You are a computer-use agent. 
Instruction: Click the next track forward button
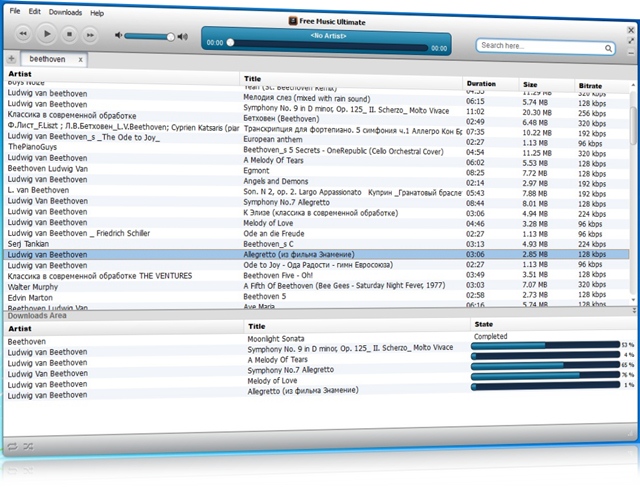pos(90,35)
